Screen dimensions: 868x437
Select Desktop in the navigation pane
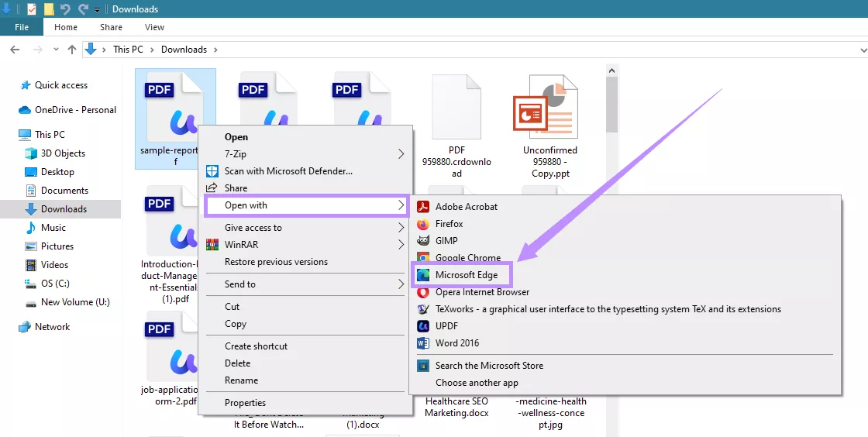57,172
